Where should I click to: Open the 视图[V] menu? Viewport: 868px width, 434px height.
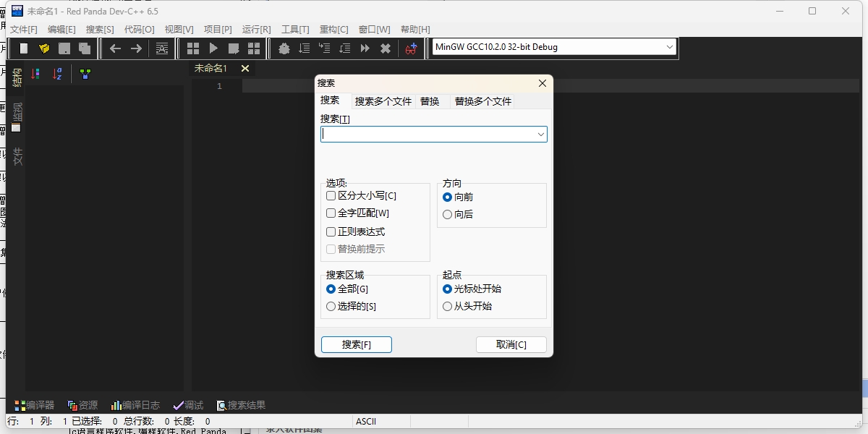click(x=179, y=30)
